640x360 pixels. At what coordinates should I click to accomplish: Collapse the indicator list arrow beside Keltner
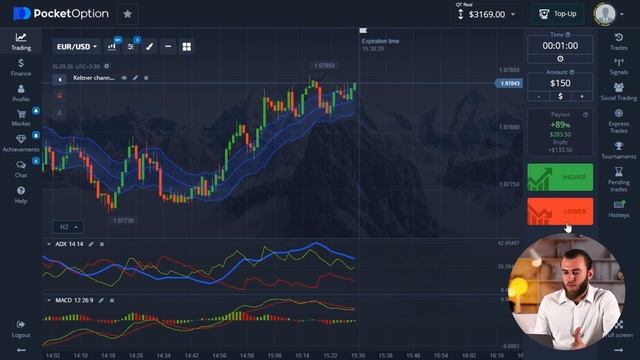click(x=60, y=80)
